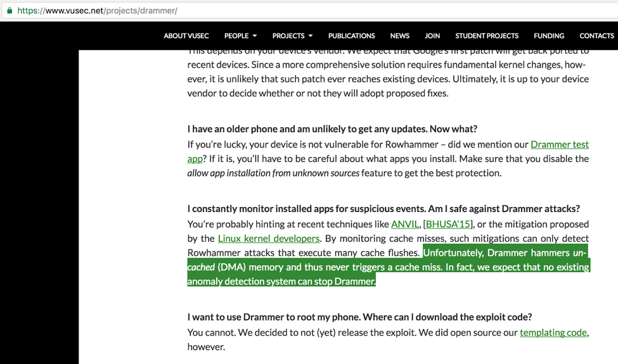This screenshot has height=364, width=618.
Task: Click highlighted text 'Unfortunately, Drammer hammers'
Action: pyautogui.click(x=496, y=253)
